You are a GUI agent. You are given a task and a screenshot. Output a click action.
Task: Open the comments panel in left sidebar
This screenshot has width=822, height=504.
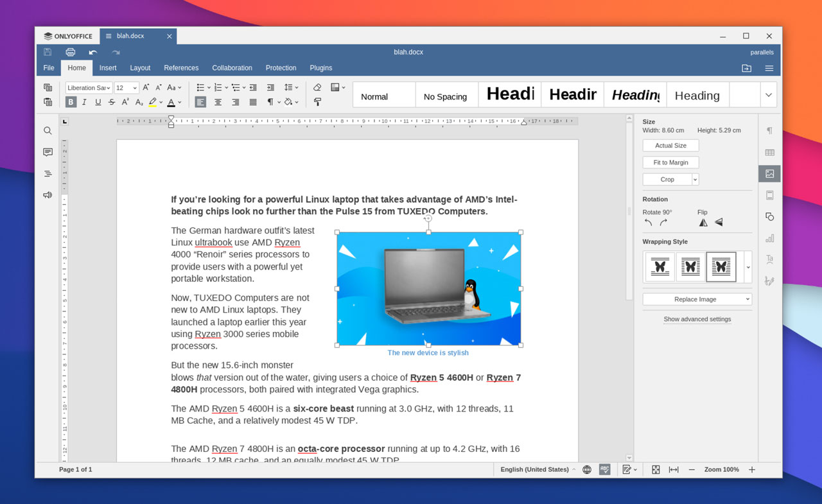pos(48,152)
